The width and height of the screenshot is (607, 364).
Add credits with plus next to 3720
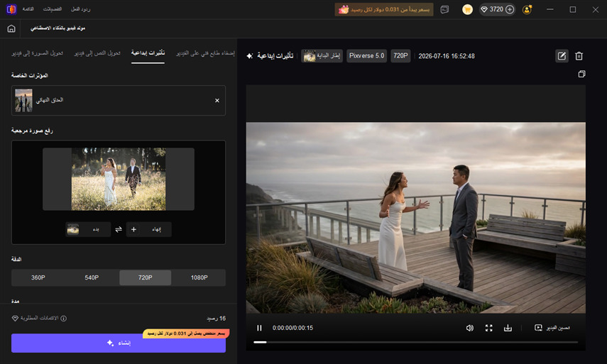click(510, 9)
